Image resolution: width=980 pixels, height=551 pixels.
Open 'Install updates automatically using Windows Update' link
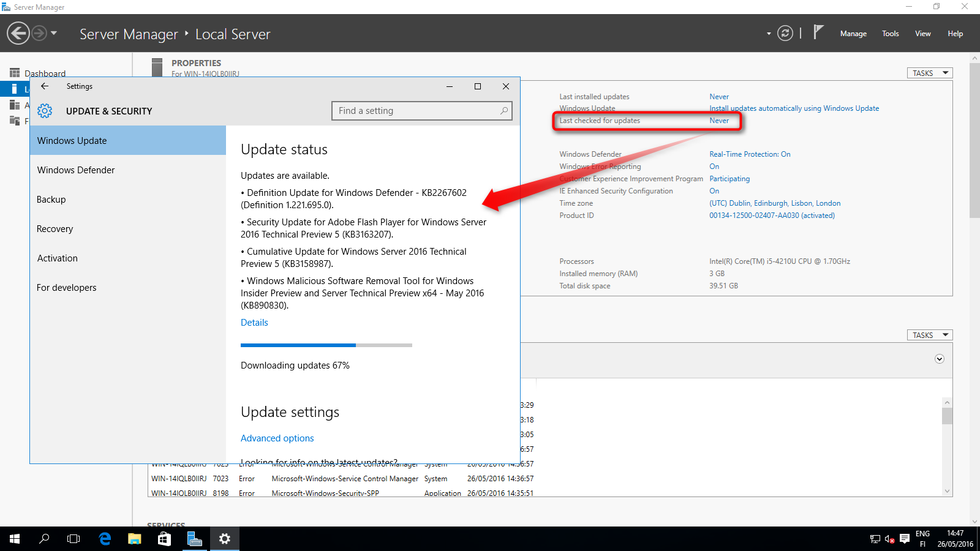(x=794, y=108)
